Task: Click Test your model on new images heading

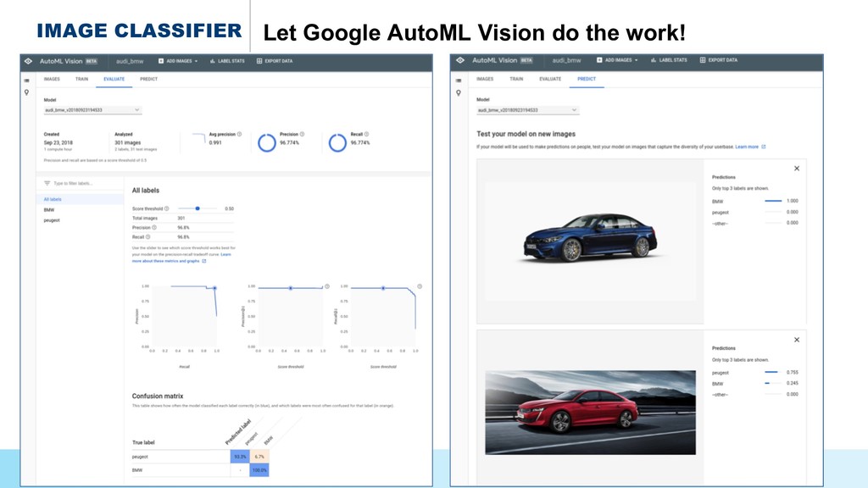Action: pyautogui.click(x=526, y=134)
